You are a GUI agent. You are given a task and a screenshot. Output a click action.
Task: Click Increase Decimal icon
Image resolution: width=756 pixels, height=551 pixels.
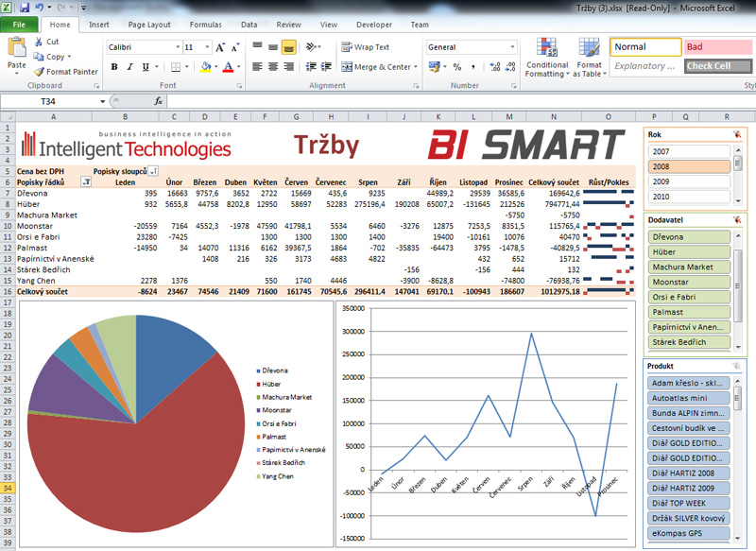click(x=495, y=67)
